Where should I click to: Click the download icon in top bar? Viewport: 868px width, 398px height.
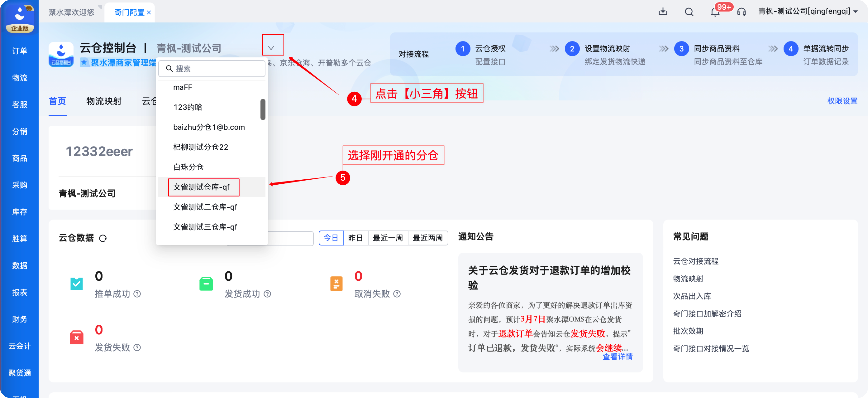pos(662,12)
